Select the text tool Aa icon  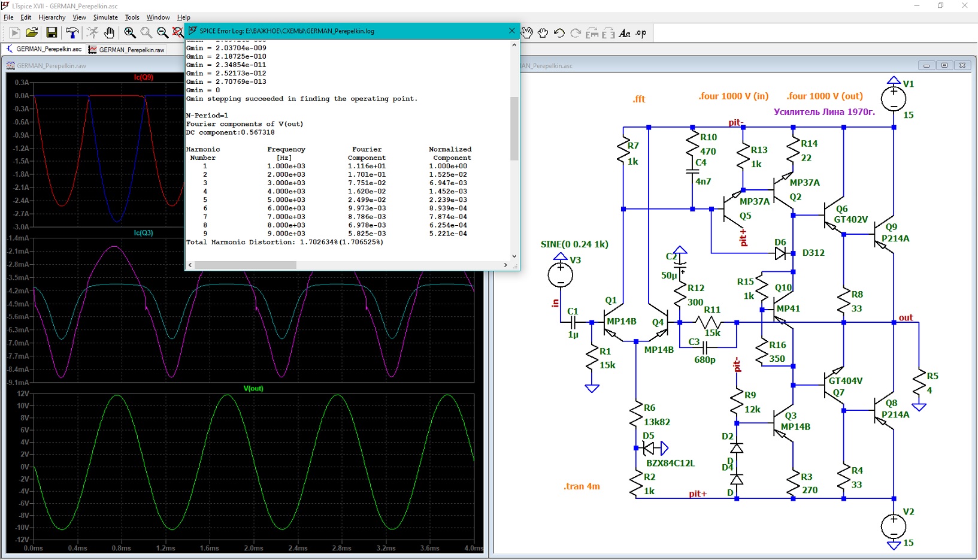point(625,33)
